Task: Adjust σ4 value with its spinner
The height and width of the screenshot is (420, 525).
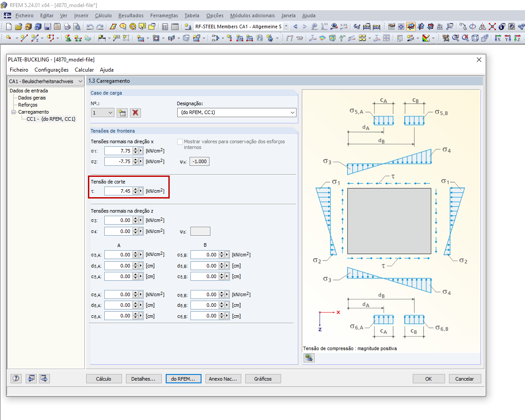Action: tap(135, 231)
